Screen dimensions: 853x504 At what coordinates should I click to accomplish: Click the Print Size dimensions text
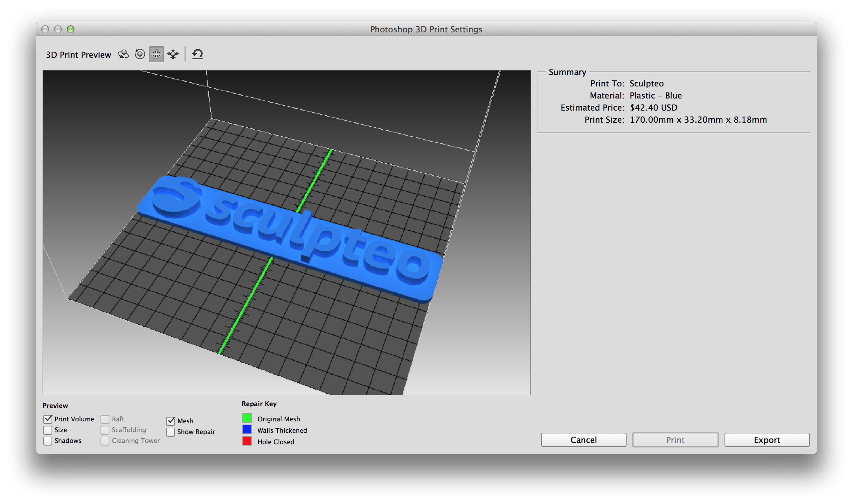coord(698,120)
